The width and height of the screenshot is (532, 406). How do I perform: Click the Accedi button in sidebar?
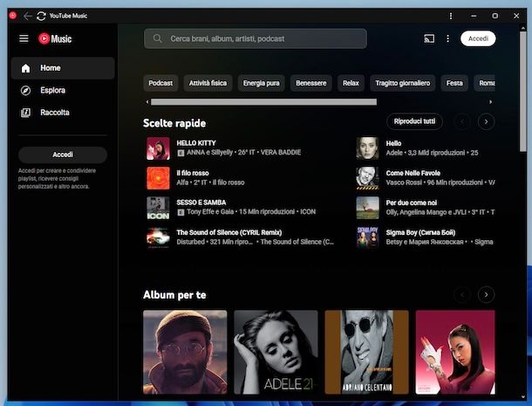pos(63,155)
